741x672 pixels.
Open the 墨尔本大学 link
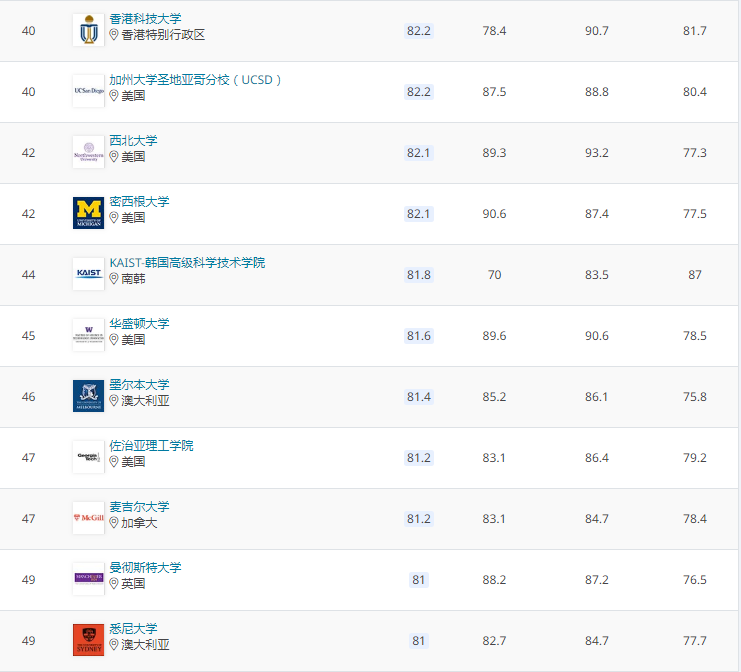(139, 385)
